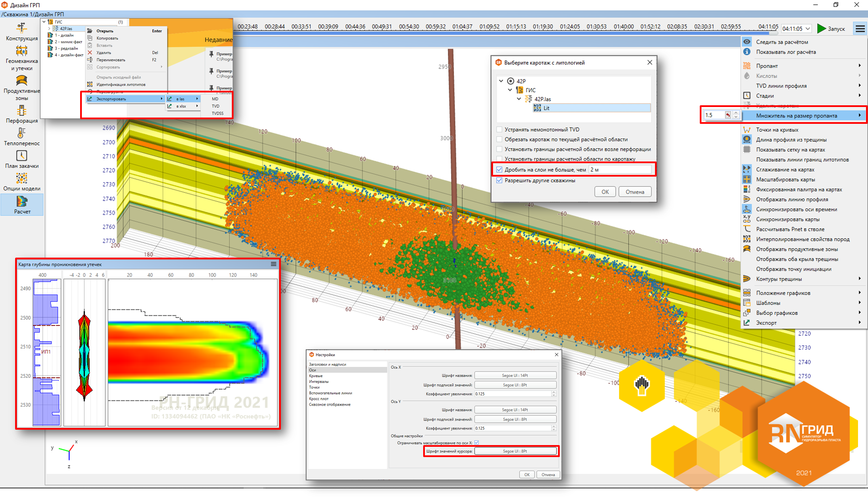Screen dimensions: 868x499
Task: Click Фиксированная палитра на картах icon
Action: coord(747,189)
